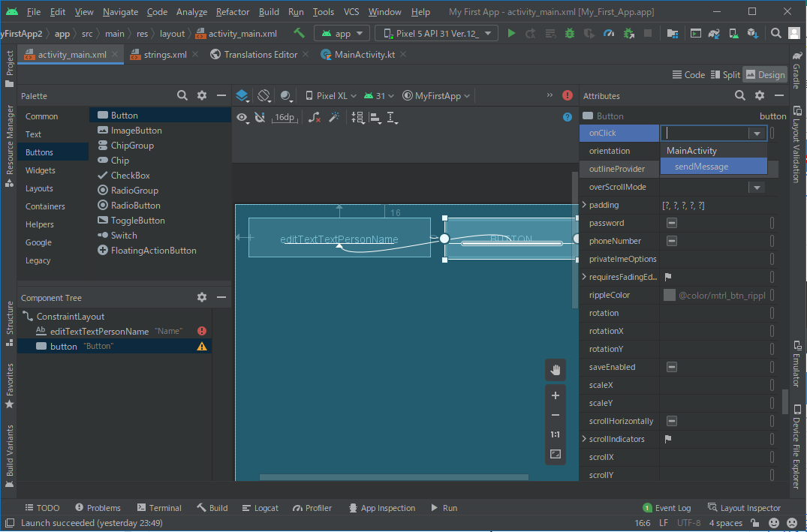Expand the padding attribute row
The image size is (807, 532).
coord(585,205)
